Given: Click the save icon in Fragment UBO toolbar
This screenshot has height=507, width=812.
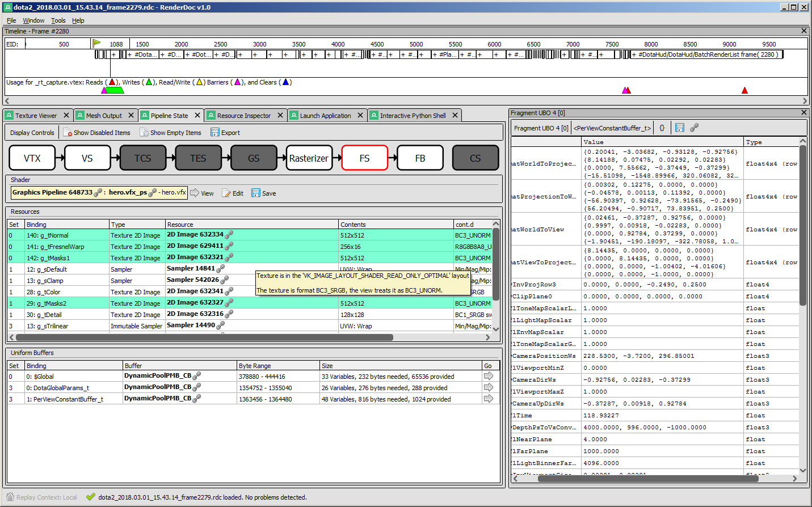Looking at the screenshot, I should (x=680, y=128).
